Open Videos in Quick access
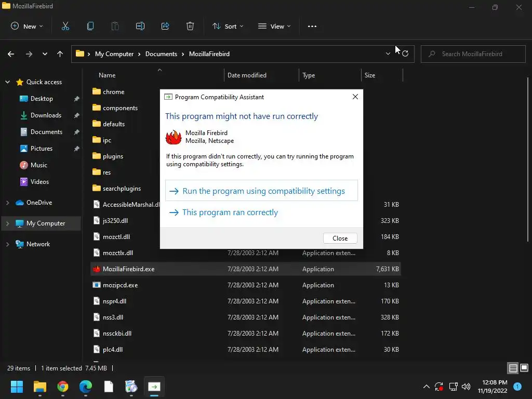The height and width of the screenshot is (399, 532). [39, 182]
